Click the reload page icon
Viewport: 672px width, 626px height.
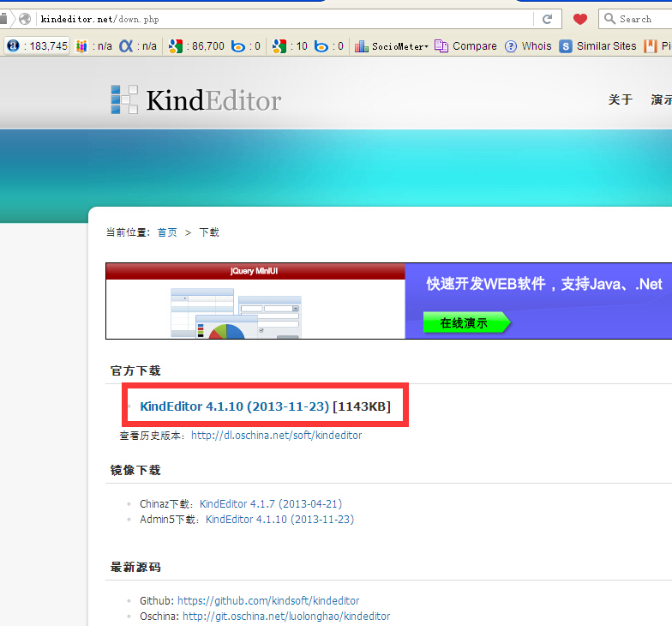(547, 19)
